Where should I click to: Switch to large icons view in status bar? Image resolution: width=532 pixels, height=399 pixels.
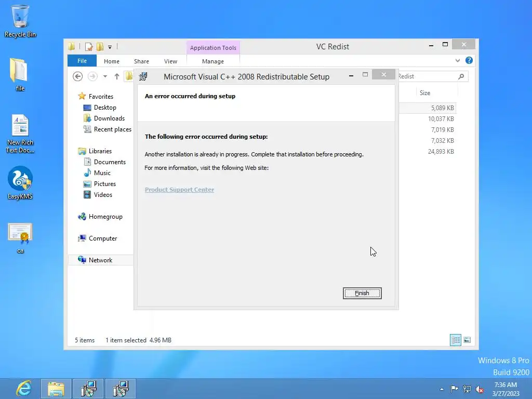click(x=467, y=340)
